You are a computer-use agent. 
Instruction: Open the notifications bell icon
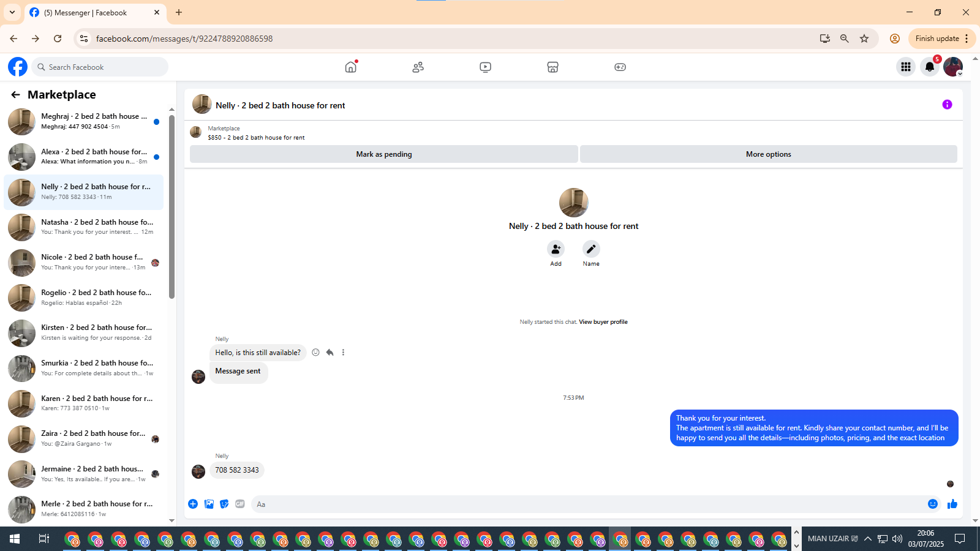click(x=930, y=67)
